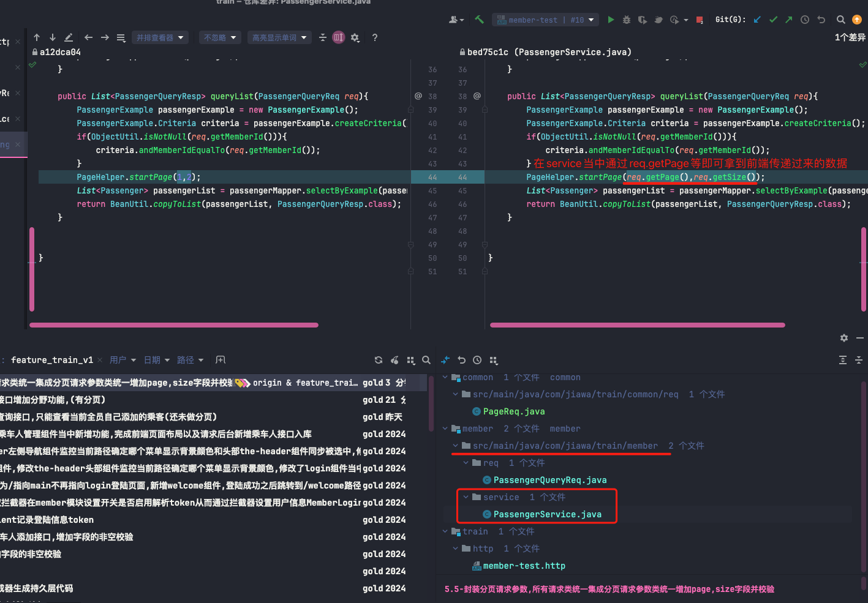Screen dimensions: 868x603
Task: Select commit ending 生成持久层代码
Action: (x=213, y=588)
